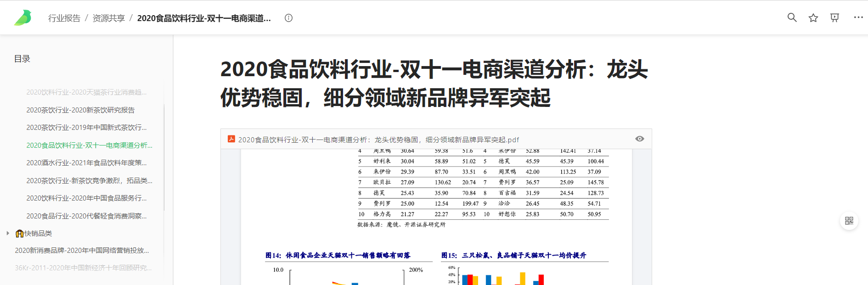
Task: Toggle PDF preview eye icon
Action: coord(639,139)
